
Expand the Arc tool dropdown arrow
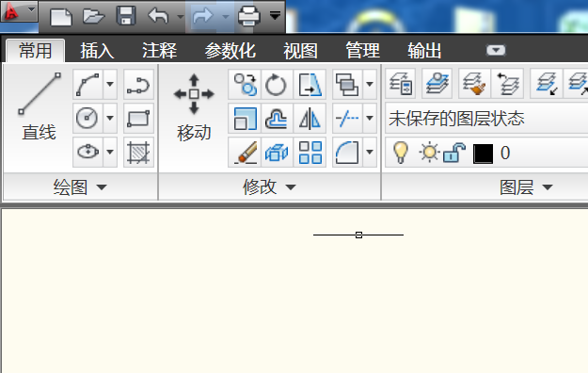tap(110, 85)
